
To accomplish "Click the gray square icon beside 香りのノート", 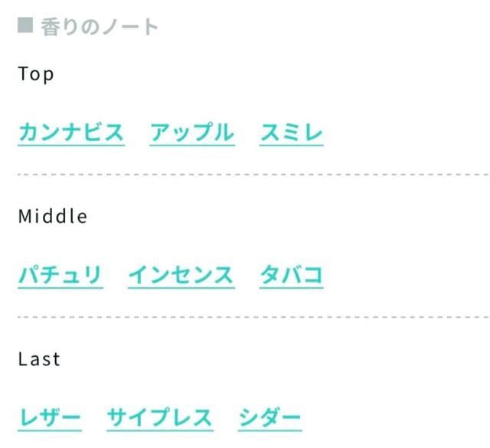I will click(25, 25).
